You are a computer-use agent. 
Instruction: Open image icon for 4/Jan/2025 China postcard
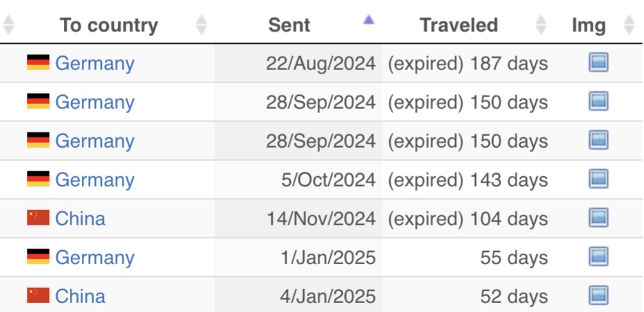(598, 295)
